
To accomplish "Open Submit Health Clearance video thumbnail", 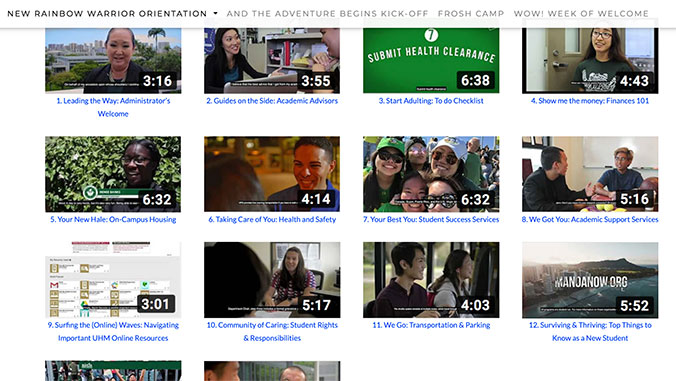I will click(431, 60).
